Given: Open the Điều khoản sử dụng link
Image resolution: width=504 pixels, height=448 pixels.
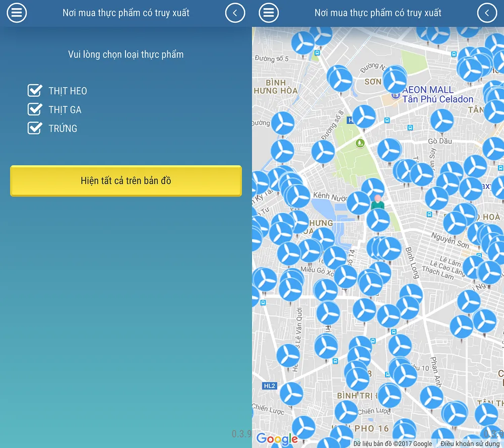Looking at the screenshot, I should click(470, 443).
